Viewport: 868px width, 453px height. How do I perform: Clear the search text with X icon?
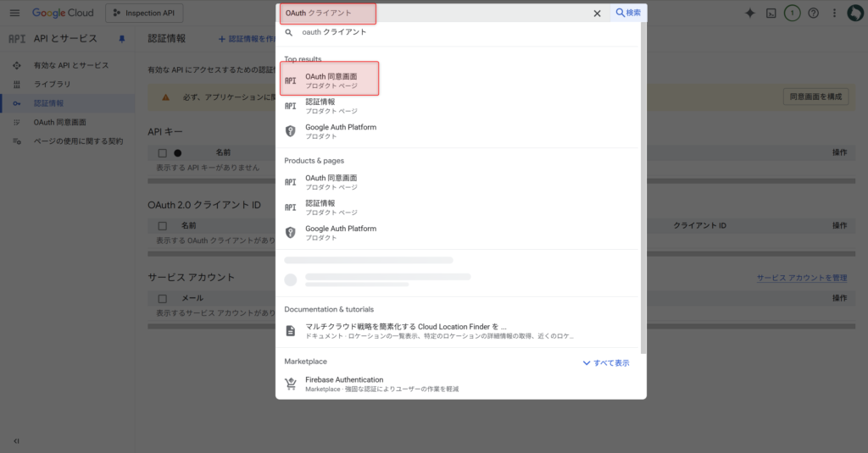(x=597, y=14)
